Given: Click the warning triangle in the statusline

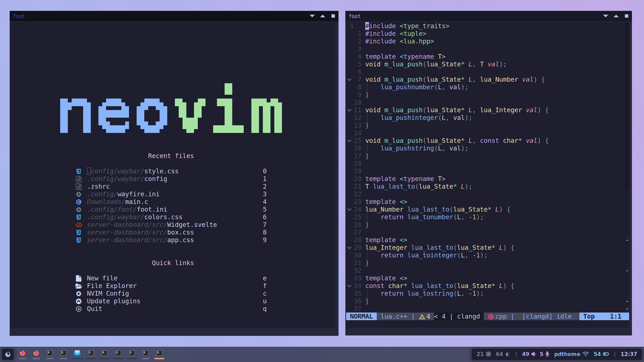Looking at the screenshot, I should point(422,317).
